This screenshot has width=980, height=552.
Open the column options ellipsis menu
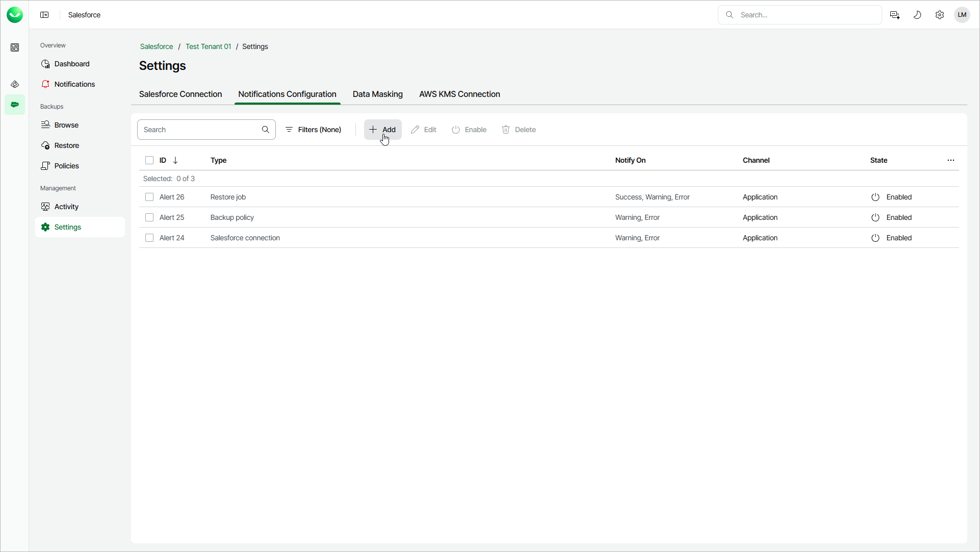951,160
